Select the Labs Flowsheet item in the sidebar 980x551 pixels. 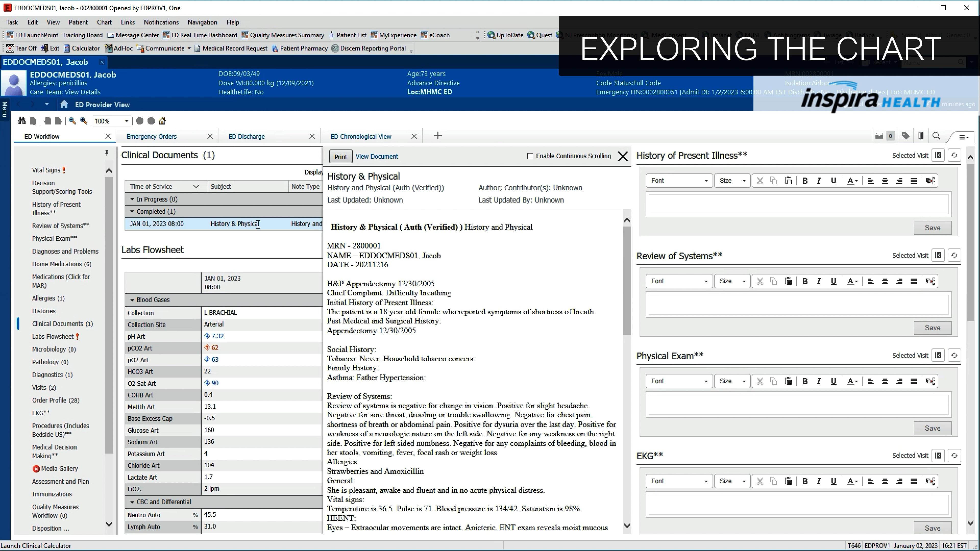(x=53, y=336)
